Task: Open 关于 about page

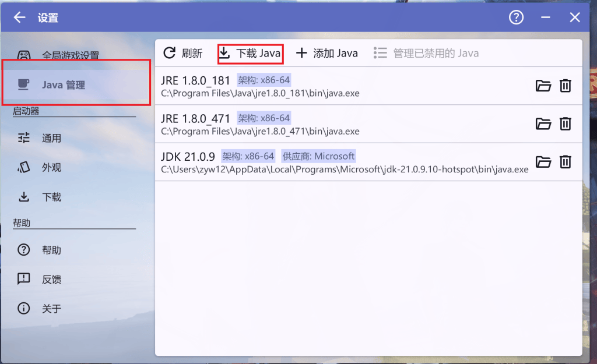Action: (51, 309)
